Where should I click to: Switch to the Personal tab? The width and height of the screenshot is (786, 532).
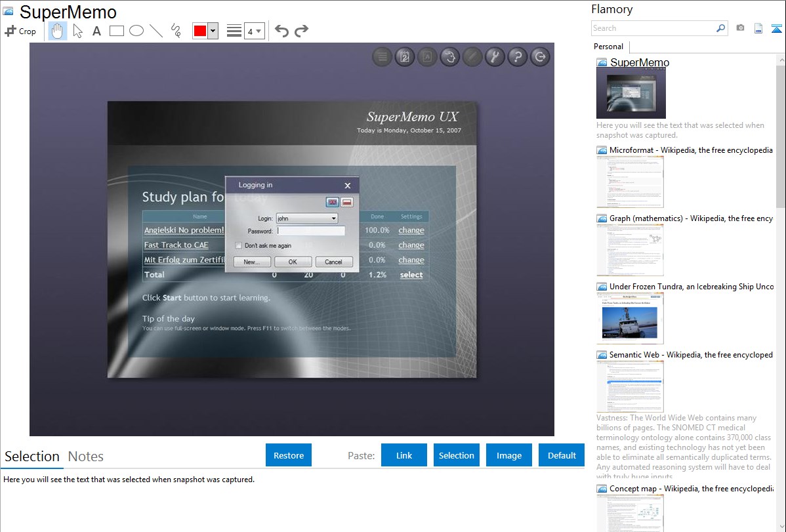[609, 47]
